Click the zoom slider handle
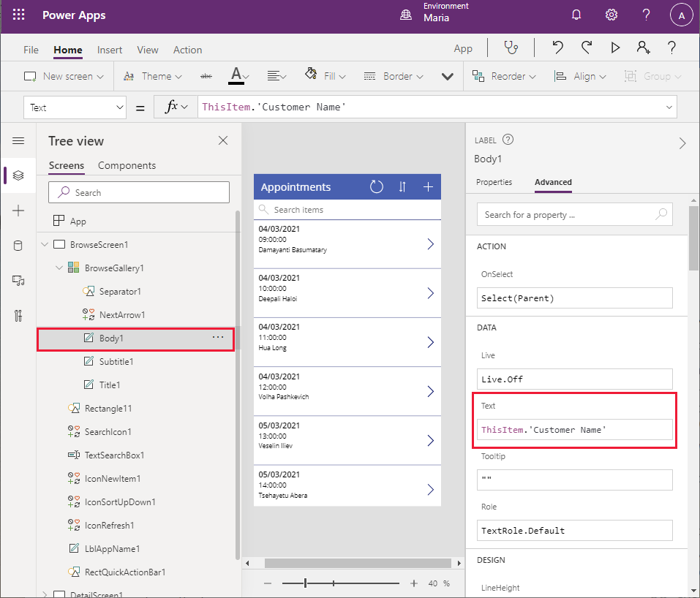Viewport: 700px width, 598px height. point(306,583)
